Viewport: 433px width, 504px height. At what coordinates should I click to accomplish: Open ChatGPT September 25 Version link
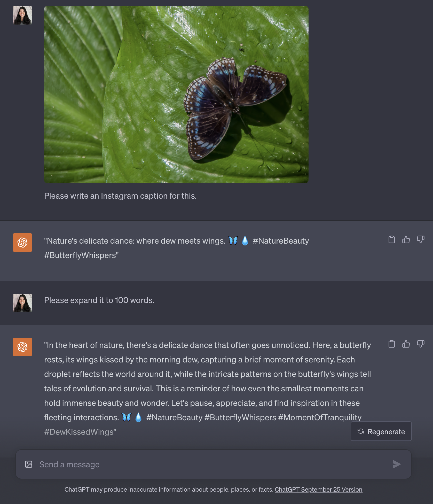pyautogui.click(x=318, y=490)
